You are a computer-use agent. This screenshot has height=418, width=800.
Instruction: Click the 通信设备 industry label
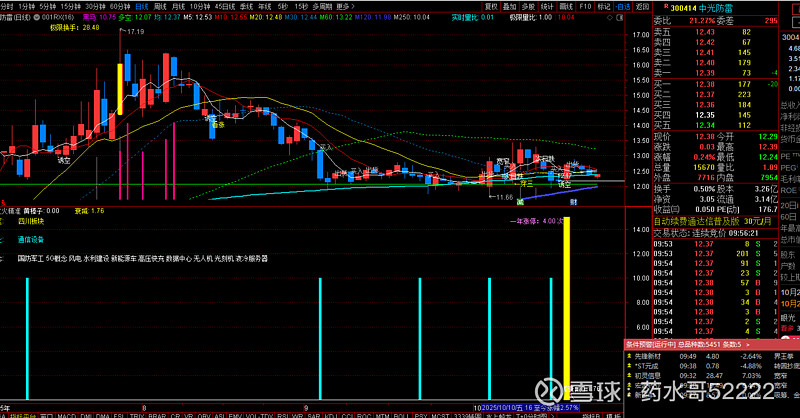31,239
